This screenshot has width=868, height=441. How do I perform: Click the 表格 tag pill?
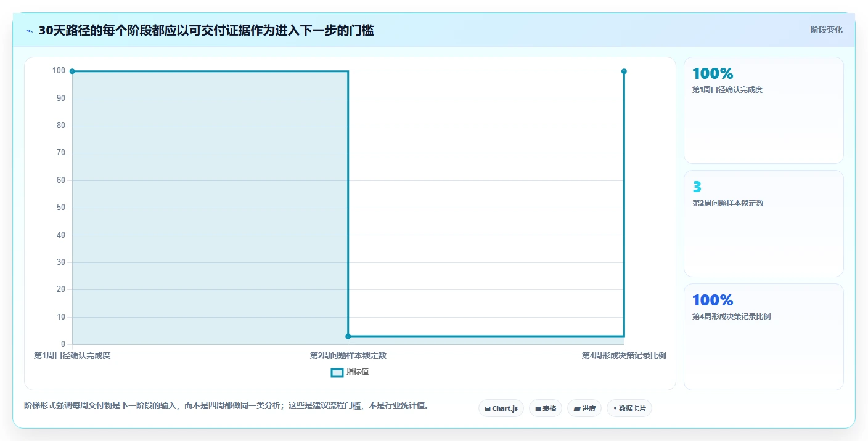546,408
